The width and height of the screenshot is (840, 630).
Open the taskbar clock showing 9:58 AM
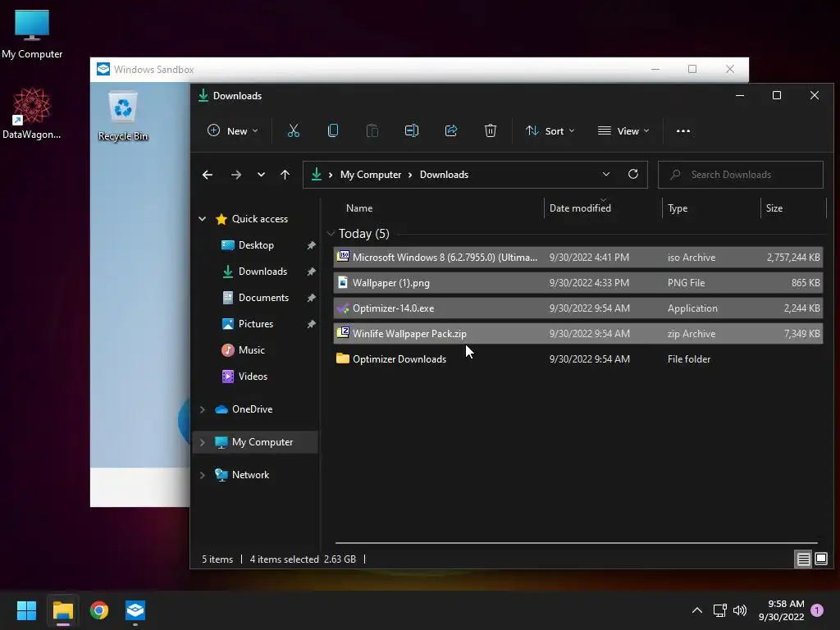tap(781, 610)
